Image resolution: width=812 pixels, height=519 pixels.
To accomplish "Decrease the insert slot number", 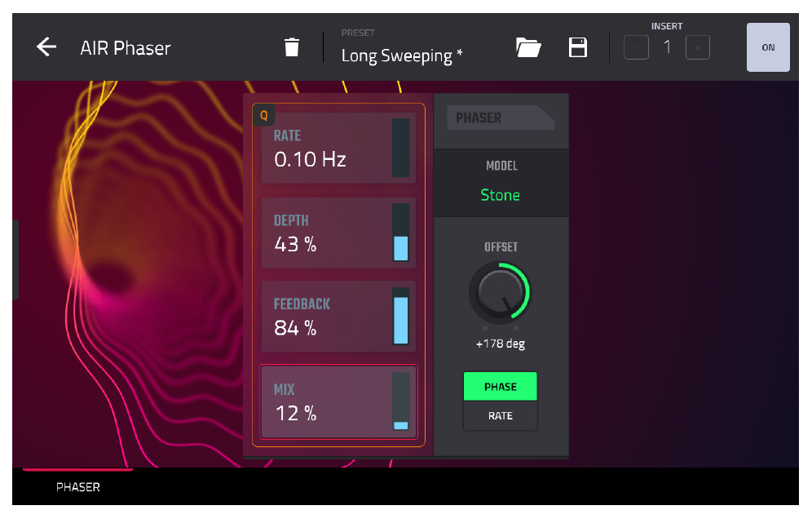I will (636, 47).
